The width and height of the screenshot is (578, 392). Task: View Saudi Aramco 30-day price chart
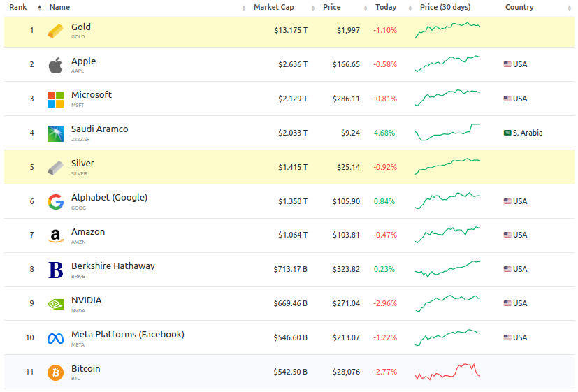coord(447,132)
